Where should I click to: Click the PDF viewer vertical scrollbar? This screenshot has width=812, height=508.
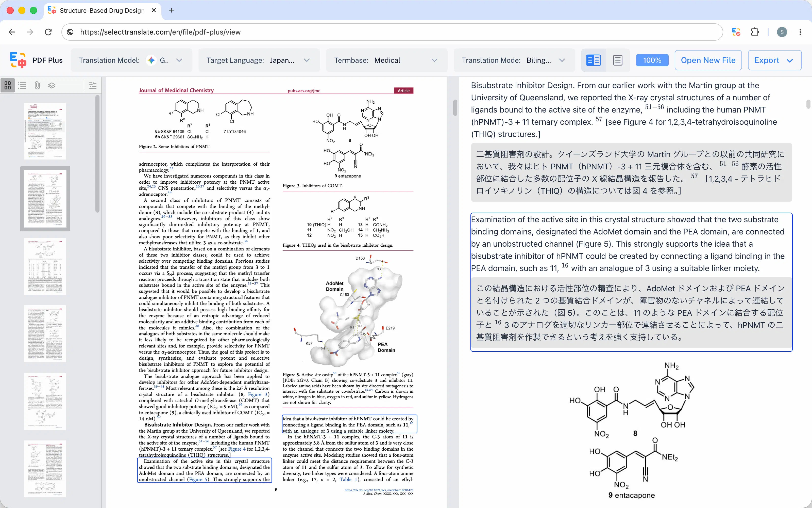pos(455,107)
